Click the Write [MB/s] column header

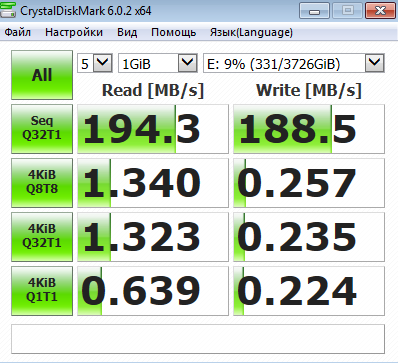pyautogui.click(x=309, y=90)
